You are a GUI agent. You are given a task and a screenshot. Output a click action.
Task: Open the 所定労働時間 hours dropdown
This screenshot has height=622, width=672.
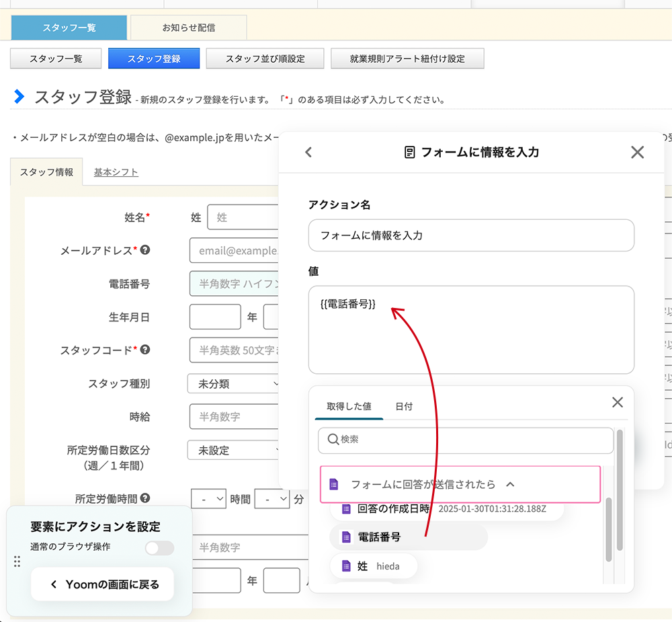pos(208,499)
